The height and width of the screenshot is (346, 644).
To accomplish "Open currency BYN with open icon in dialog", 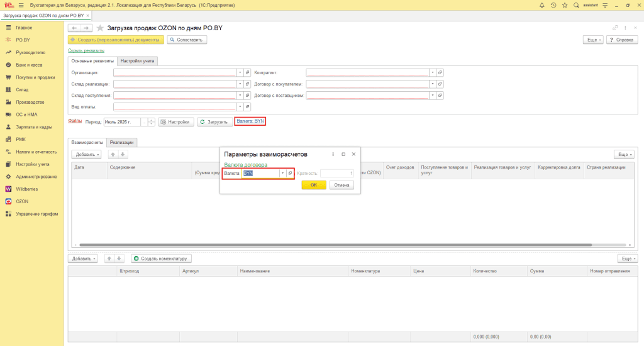I will [x=290, y=174].
